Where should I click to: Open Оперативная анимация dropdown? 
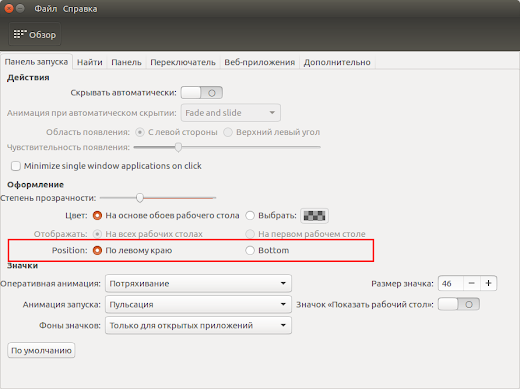point(198,283)
